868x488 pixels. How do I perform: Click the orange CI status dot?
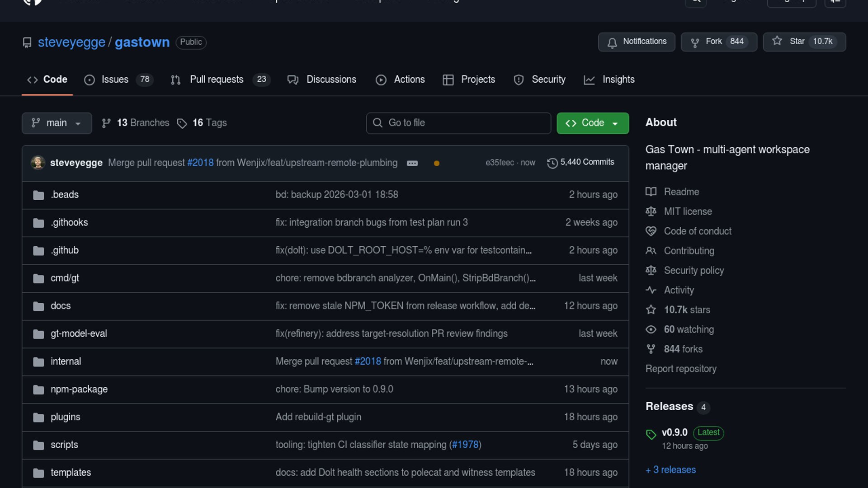click(x=436, y=164)
